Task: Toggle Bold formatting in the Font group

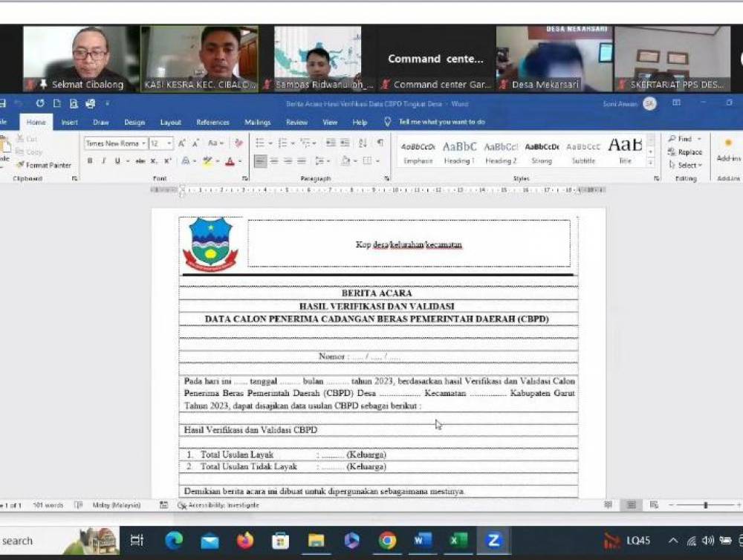Action: (x=90, y=161)
